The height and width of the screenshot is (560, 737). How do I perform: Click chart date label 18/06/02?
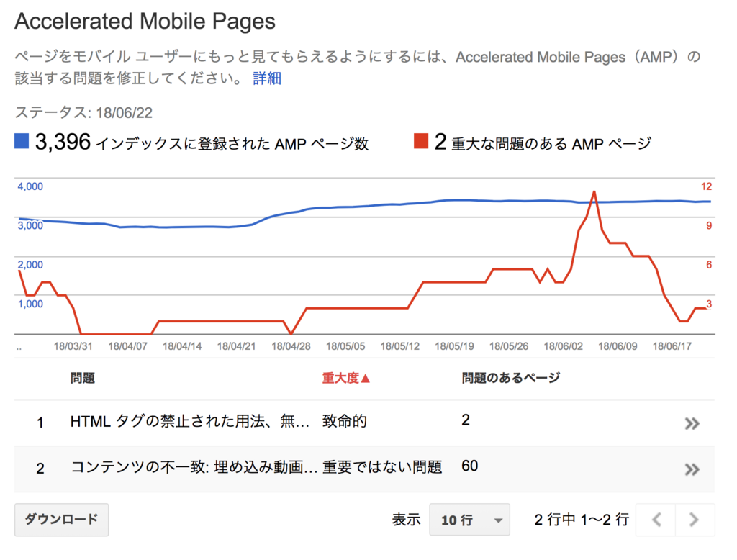point(563,346)
